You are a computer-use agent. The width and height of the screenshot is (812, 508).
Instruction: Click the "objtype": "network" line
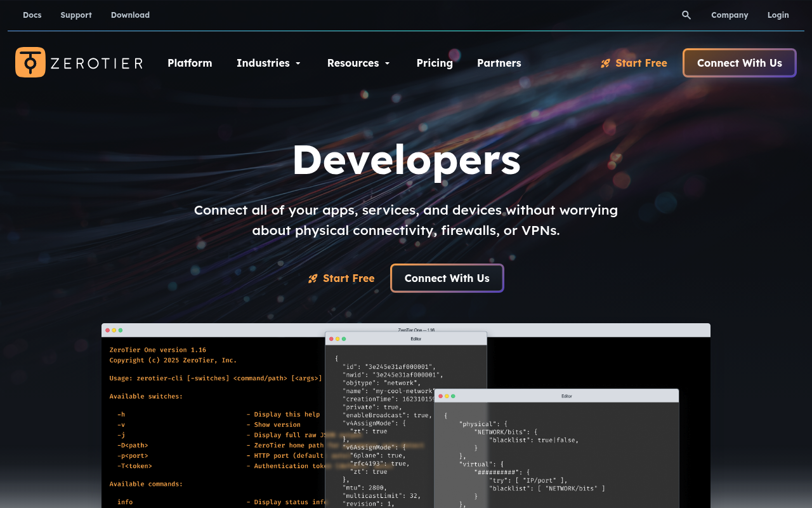[x=381, y=383]
